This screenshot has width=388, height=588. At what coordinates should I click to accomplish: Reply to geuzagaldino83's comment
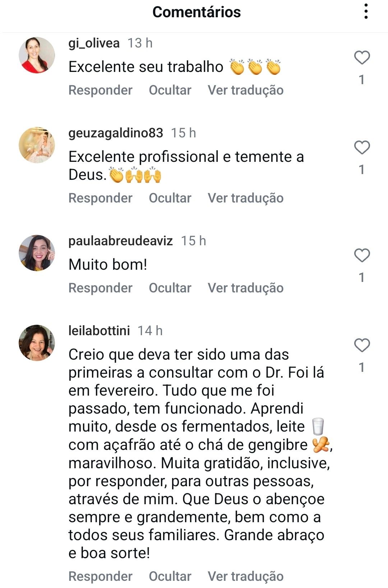coord(100,198)
